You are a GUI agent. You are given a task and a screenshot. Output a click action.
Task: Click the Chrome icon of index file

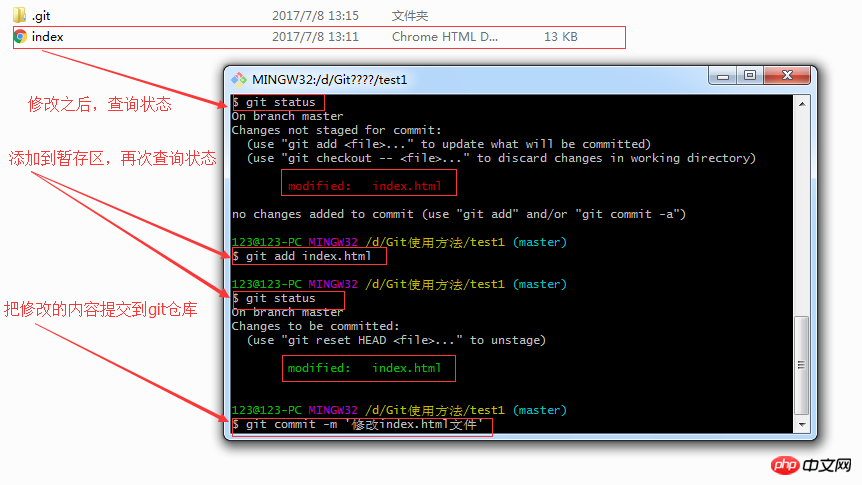point(20,37)
